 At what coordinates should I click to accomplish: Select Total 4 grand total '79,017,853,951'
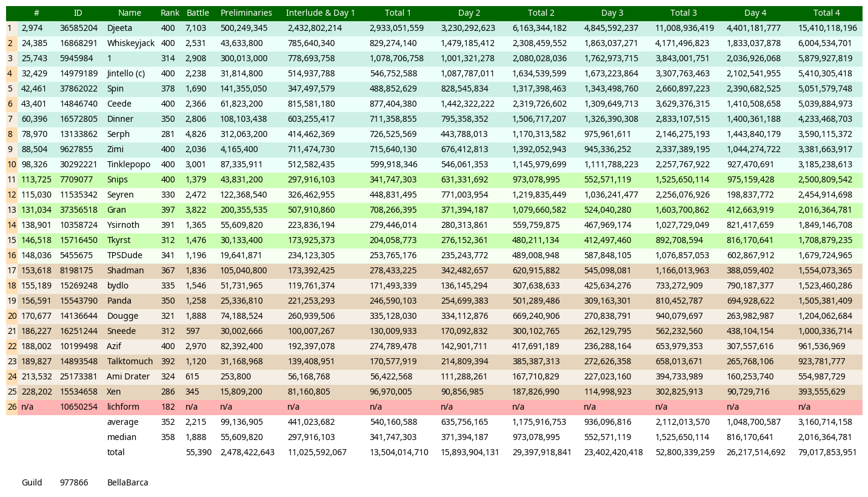(x=827, y=452)
